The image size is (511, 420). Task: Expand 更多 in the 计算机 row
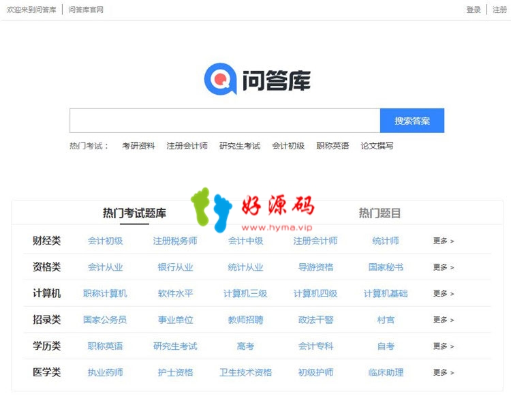pyautogui.click(x=444, y=293)
